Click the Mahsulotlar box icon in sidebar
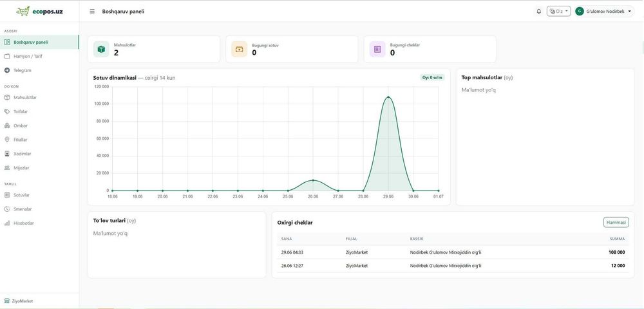This screenshot has height=309, width=644. (x=7, y=97)
